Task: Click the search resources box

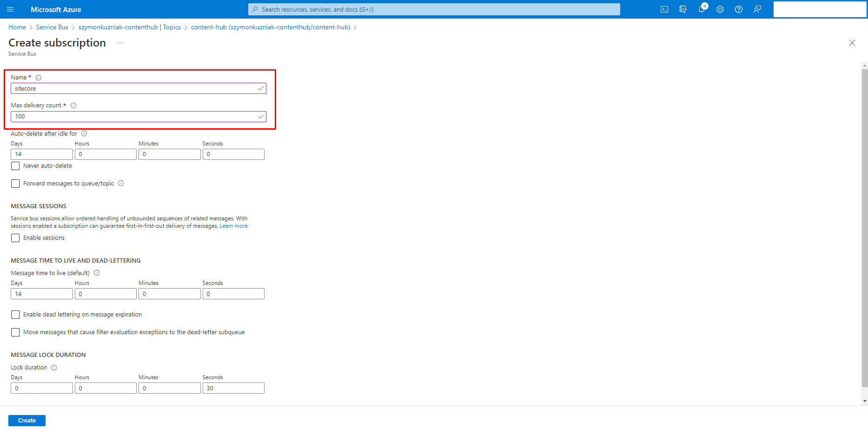Action: coord(434,9)
